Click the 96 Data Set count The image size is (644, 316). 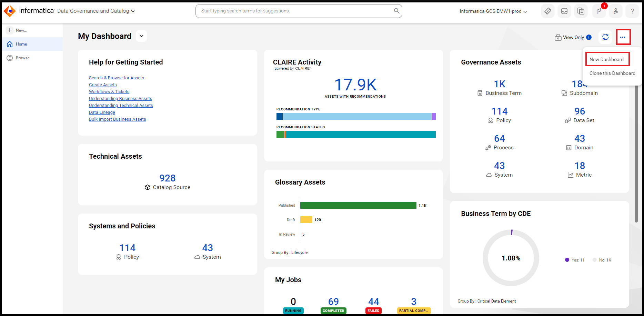(x=580, y=111)
